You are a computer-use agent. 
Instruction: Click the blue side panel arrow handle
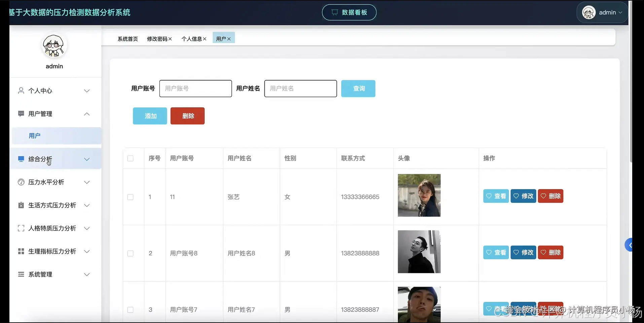(x=628, y=245)
